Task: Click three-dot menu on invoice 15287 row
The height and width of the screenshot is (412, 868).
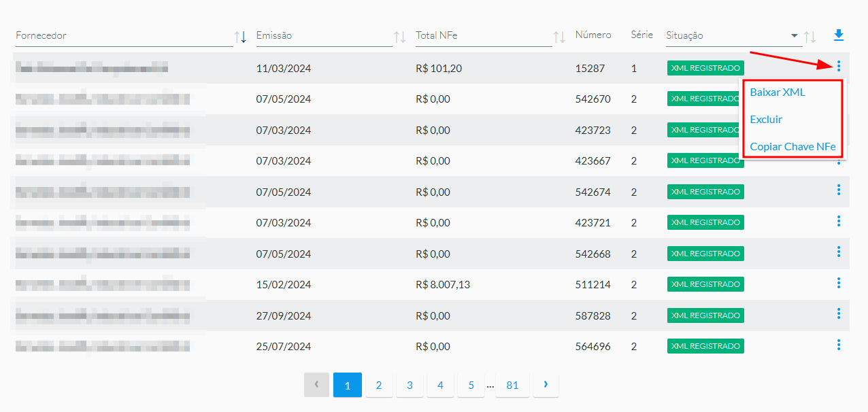Action: click(839, 66)
